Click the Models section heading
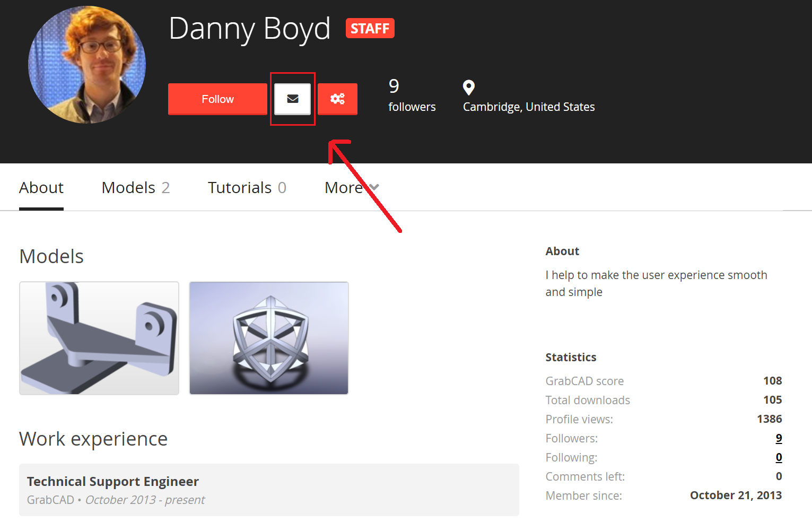812x522 pixels. [51, 257]
